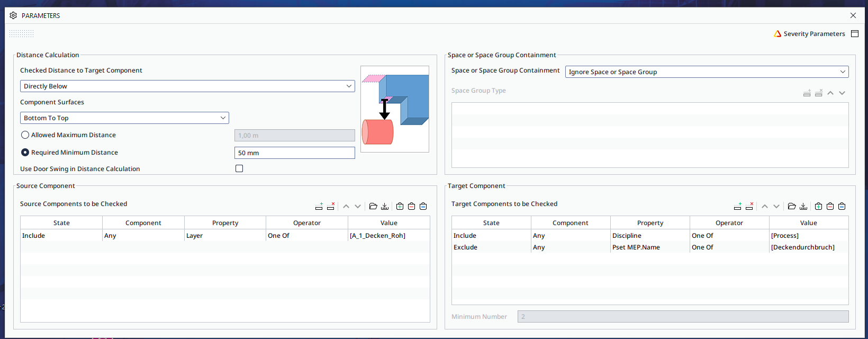The width and height of the screenshot is (868, 339).
Task: Select Source table Property column header
Action: point(225,222)
